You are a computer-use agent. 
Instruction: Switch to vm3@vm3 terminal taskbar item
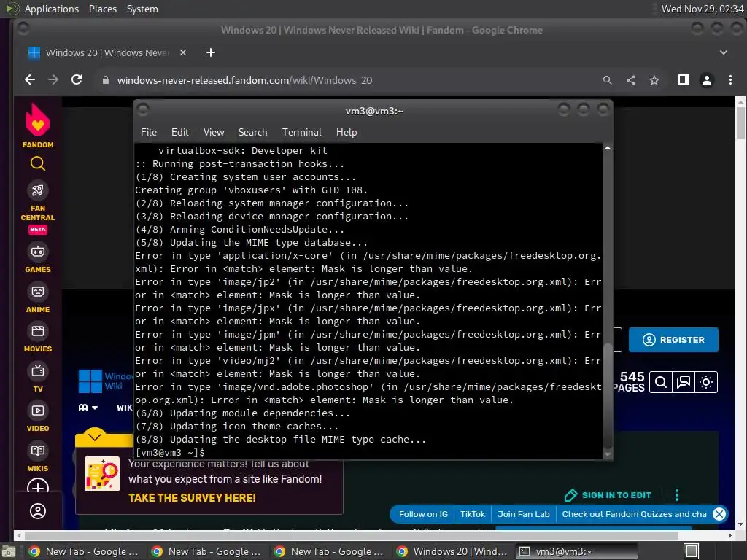pos(576,551)
